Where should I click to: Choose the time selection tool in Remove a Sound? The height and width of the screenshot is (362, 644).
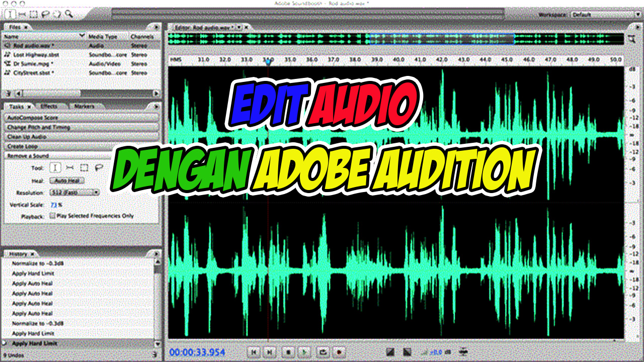coord(56,167)
